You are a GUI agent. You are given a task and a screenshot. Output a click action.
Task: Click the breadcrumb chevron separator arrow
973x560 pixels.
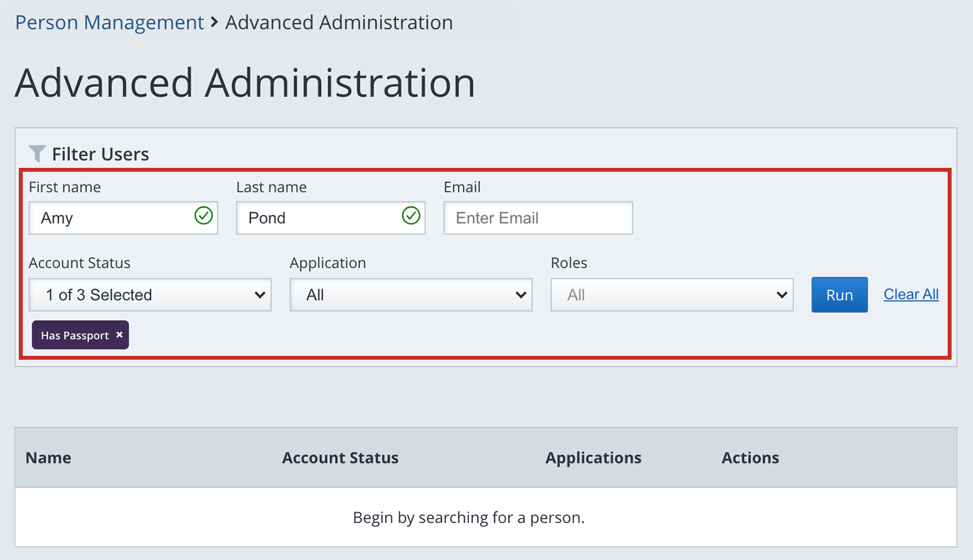(x=215, y=23)
